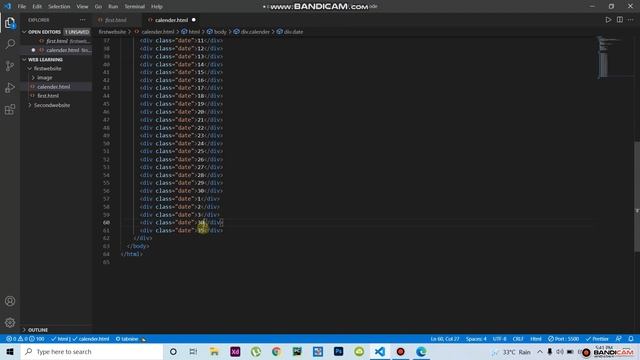Click the Run Code play button
Screen dimensions: 640x360
(x=608, y=20)
